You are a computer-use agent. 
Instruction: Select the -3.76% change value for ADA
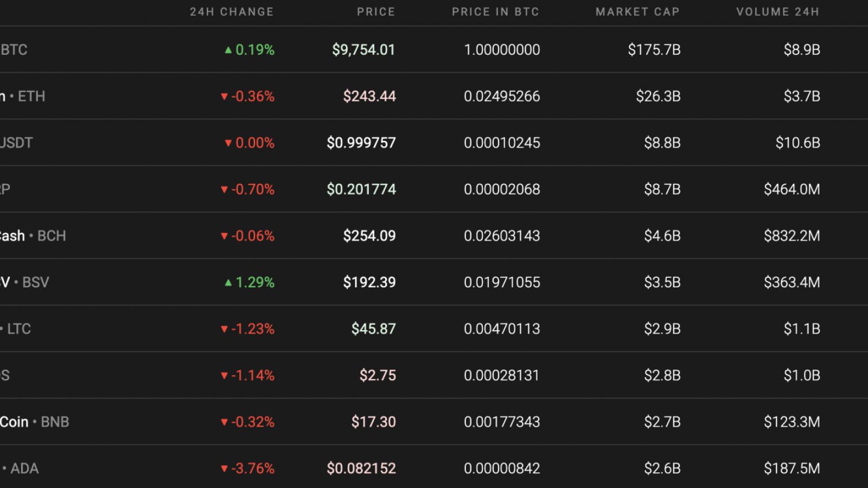point(253,468)
